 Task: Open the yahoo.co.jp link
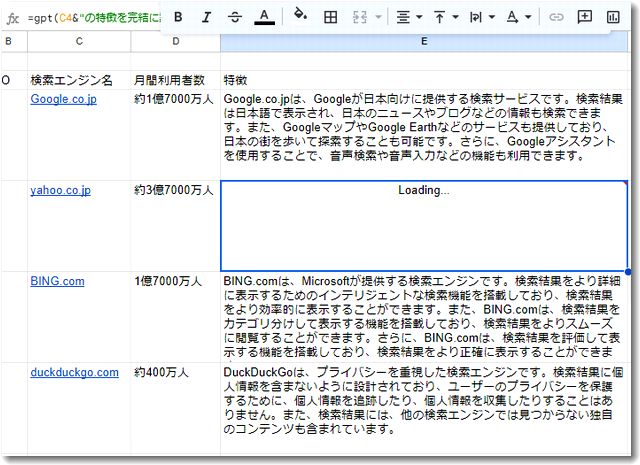(x=60, y=190)
